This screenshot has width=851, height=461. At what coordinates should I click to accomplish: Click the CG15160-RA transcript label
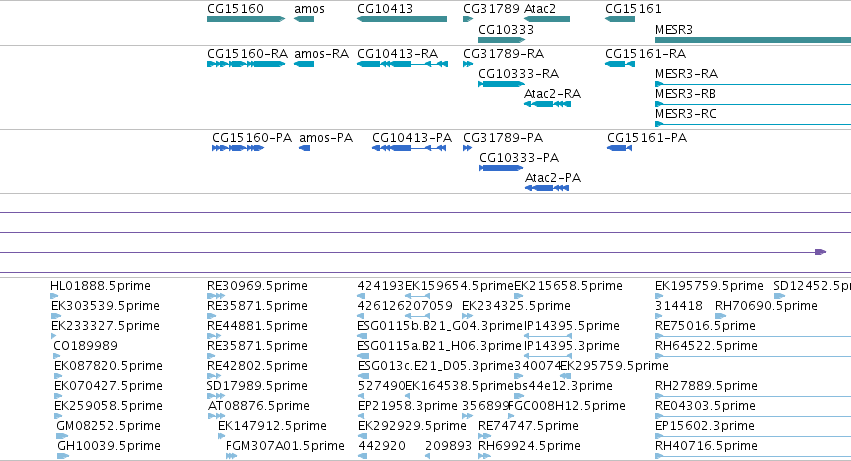[247, 54]
